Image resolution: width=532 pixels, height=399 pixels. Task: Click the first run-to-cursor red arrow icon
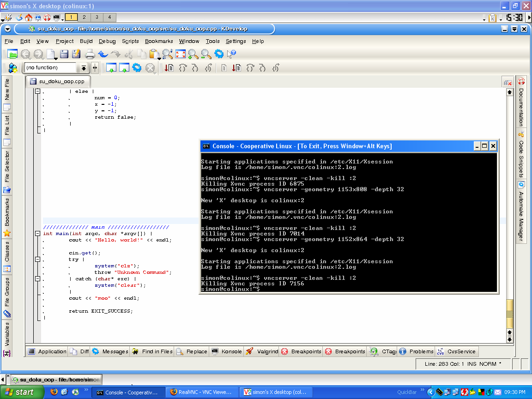click(x=169, y=68)
